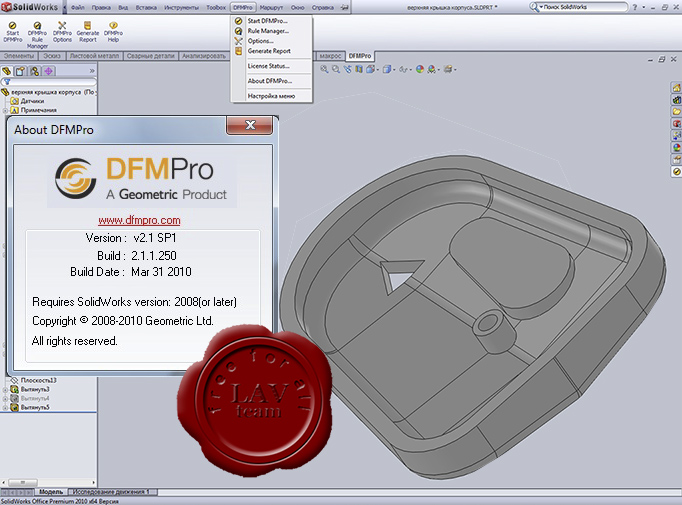The width and height of the screenshot is (682, 505).
Task: Switch to Модель bottom tab
Action: pos(51,492)
